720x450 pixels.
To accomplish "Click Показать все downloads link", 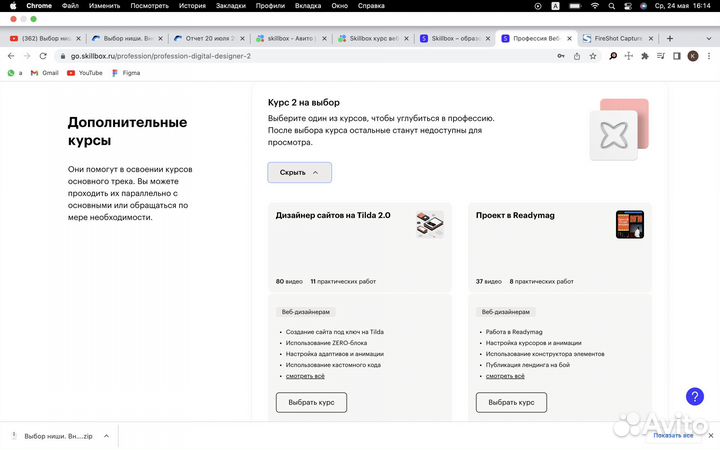I will [673, 435].
